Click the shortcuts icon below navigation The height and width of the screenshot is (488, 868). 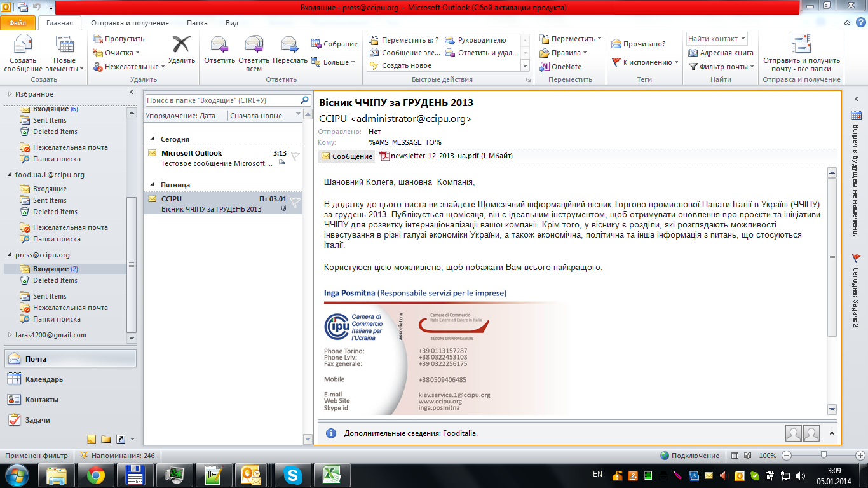click(119, 439)
